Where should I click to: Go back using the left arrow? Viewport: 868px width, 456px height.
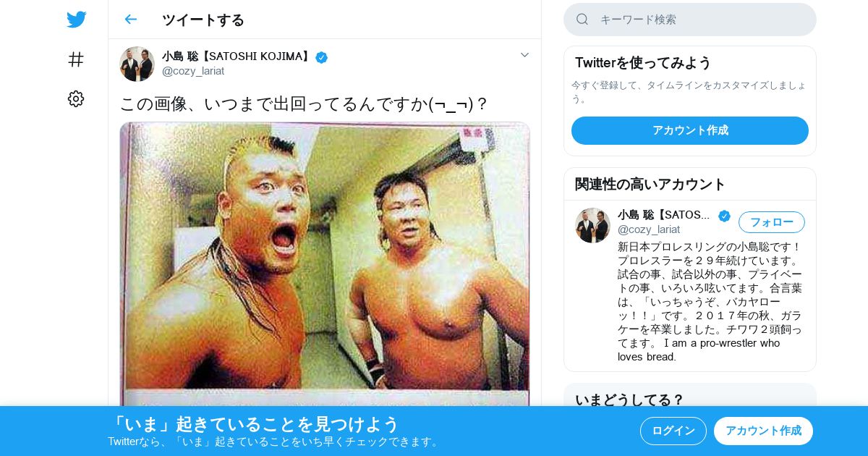[x=130, y=20]
